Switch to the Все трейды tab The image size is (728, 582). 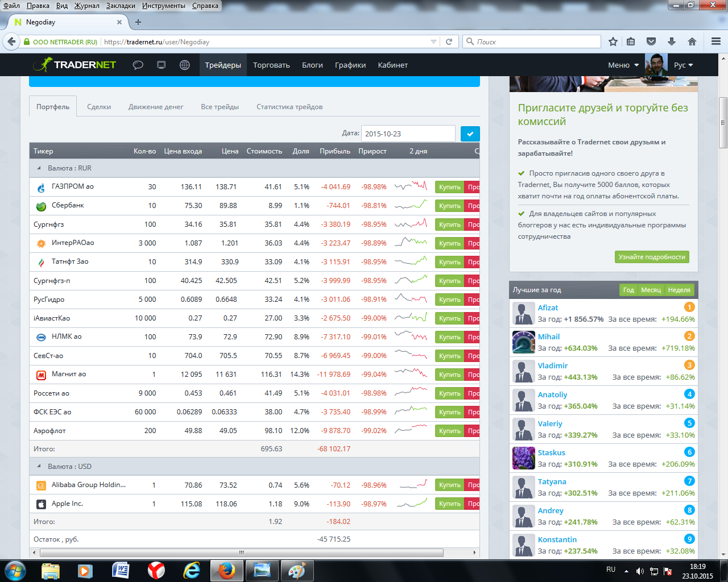[220, 106]
